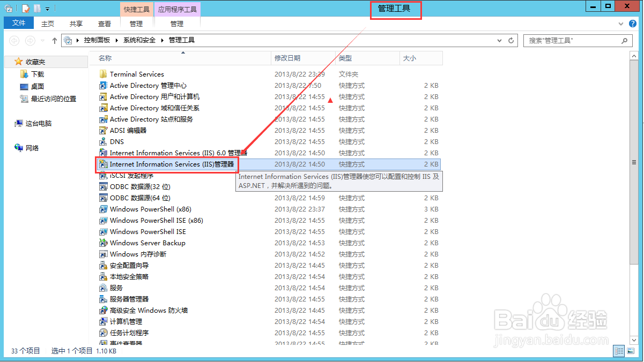Click the 服务器管理器 icon

point(103,299)
